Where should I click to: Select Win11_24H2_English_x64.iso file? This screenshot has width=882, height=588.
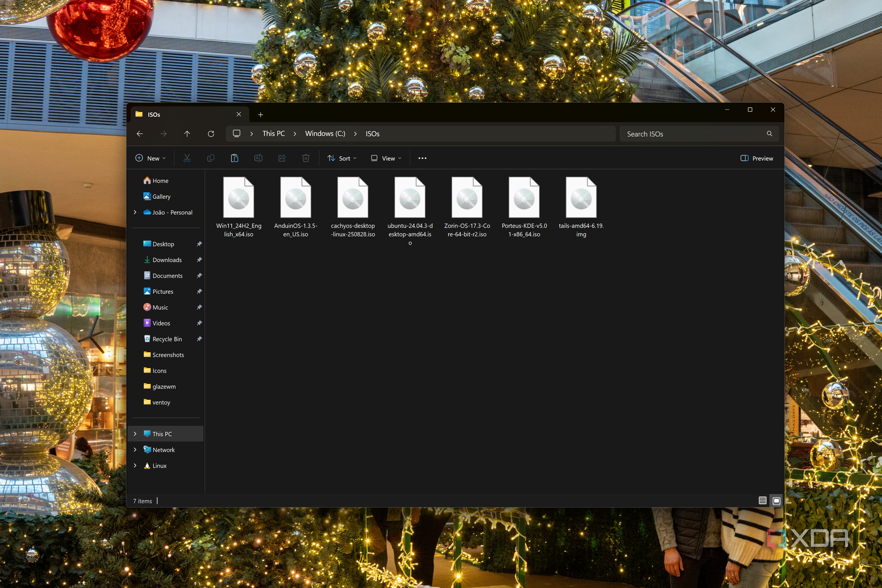[x=238, y=207]
